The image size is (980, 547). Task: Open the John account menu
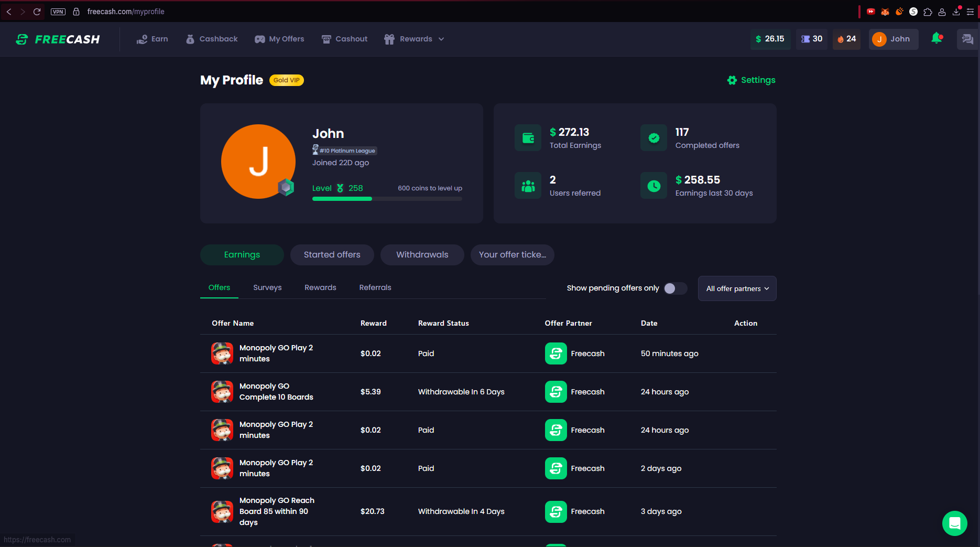pos(893,39)
